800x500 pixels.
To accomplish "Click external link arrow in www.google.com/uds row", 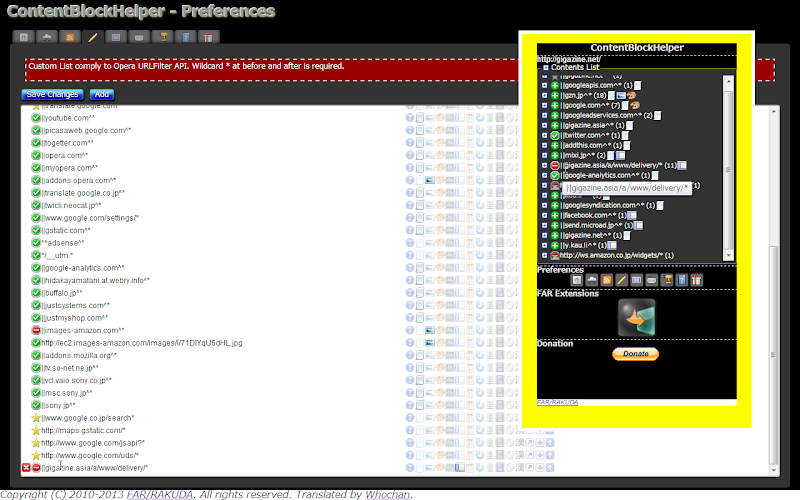I will pyautogui.click(x=530, y=455).
